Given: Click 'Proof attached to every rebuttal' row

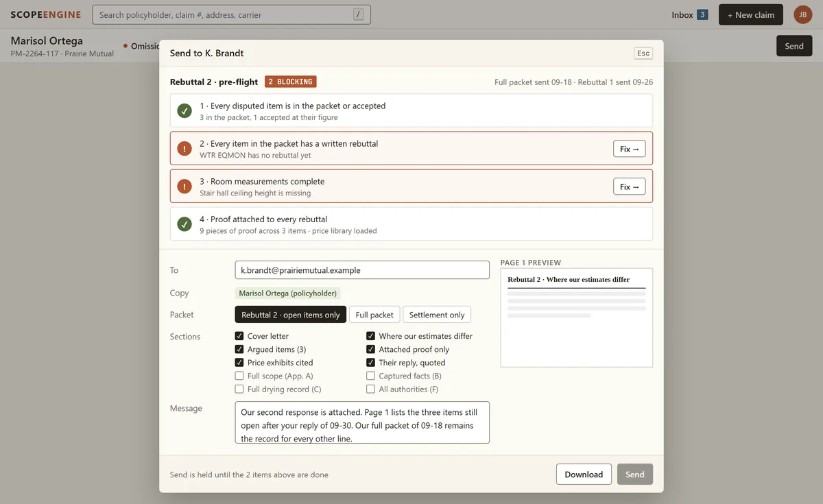Looking at the screenshot, I should (411, 224).
